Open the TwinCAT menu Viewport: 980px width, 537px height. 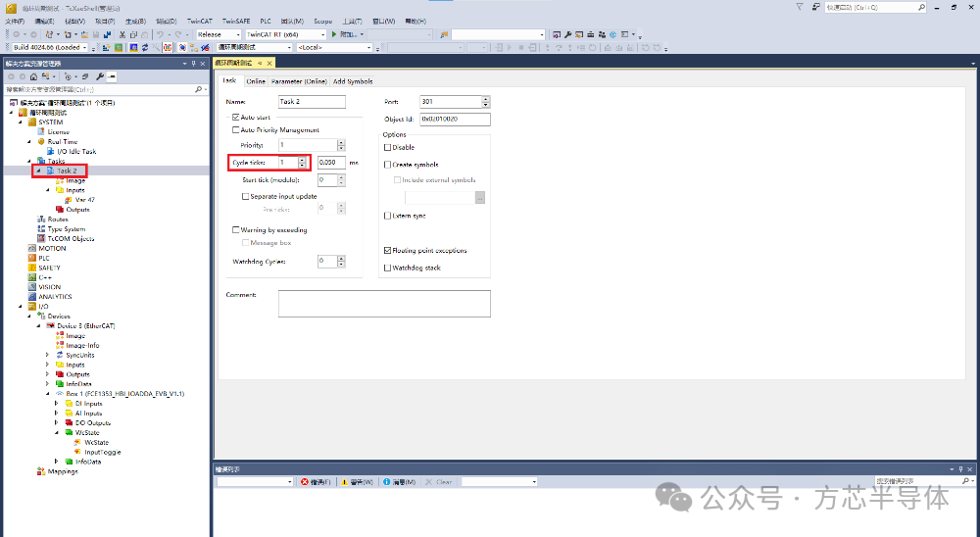click(x=199, y=22)
